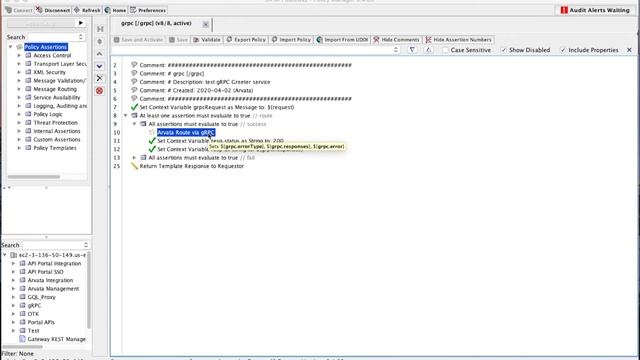Image resolution: width=640 pixels, height=360 pixels.
Task: Click Export Policy button
Action: [246, 40]
